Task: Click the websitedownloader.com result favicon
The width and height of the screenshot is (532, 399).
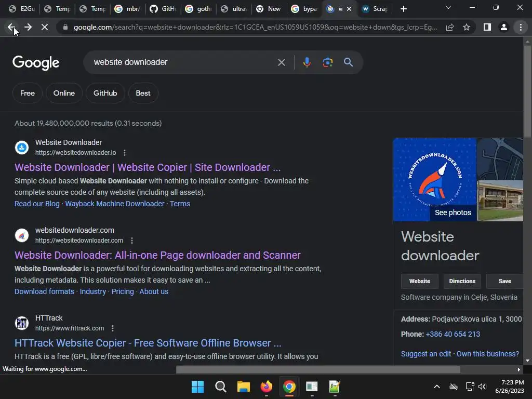Action: pos(22,235)
